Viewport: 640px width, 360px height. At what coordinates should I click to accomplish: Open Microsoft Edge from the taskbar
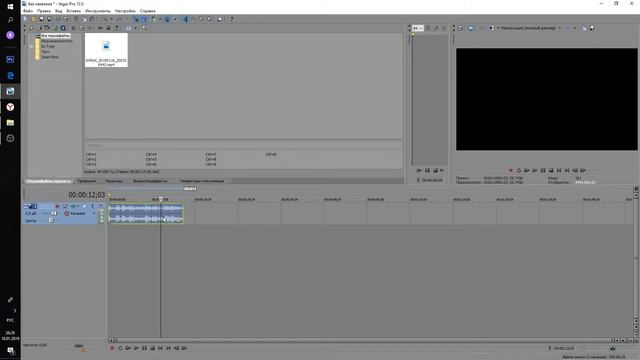(x=10, y=75)
